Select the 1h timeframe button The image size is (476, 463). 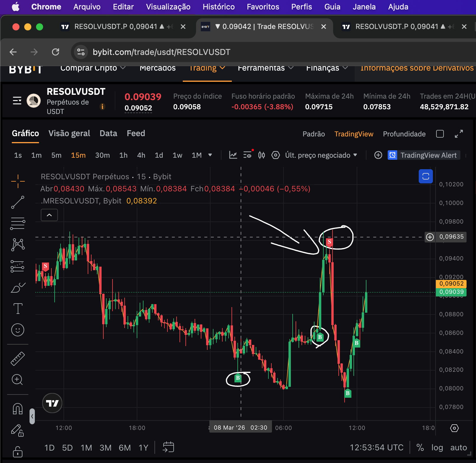(123, 155)
